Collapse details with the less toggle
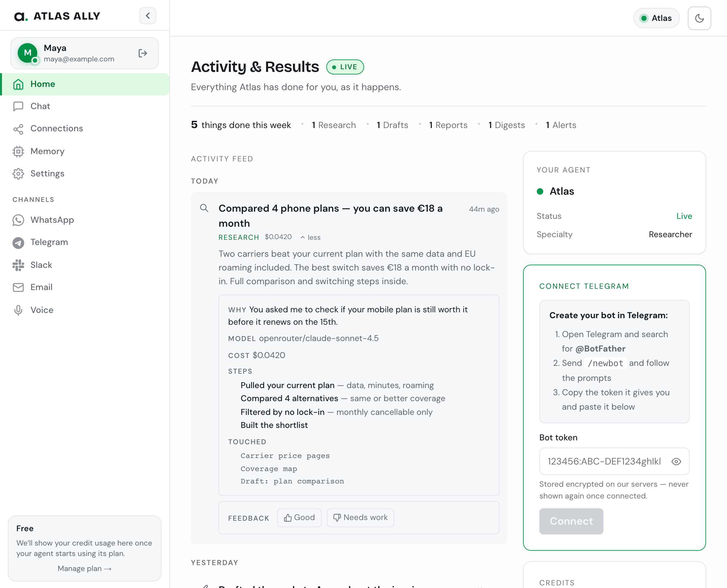Screen dimensions: 727x588 311,237
